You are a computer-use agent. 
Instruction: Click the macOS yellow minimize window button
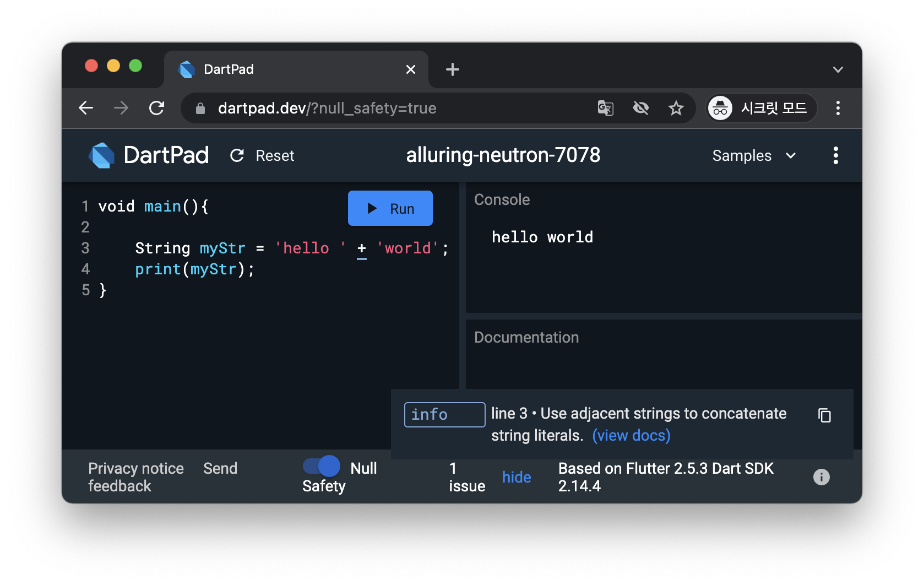113,66
